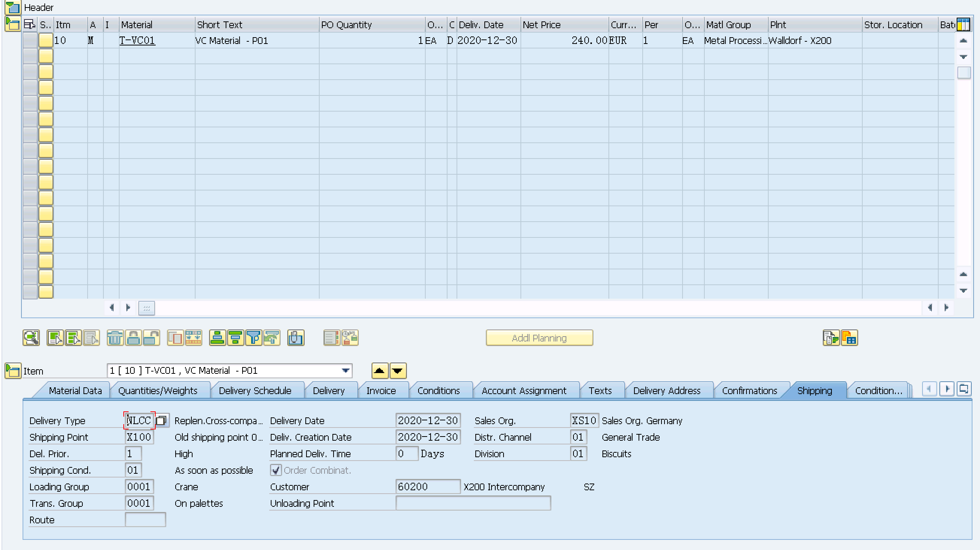Open the Account Assignment tab
Screen dimensions: 980x550
[523, 391]
